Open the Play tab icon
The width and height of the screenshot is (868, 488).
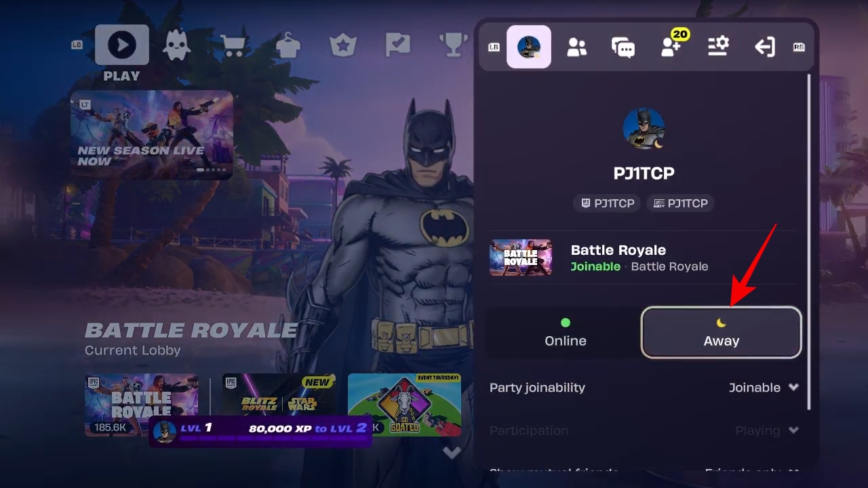coord(122,45)
